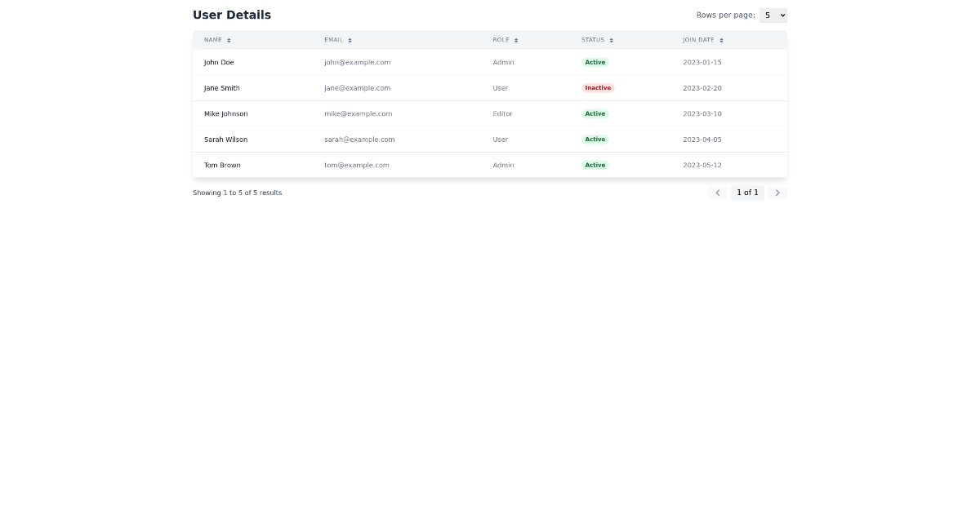Click the sort icon beside STATUS header

pos(610,39)
